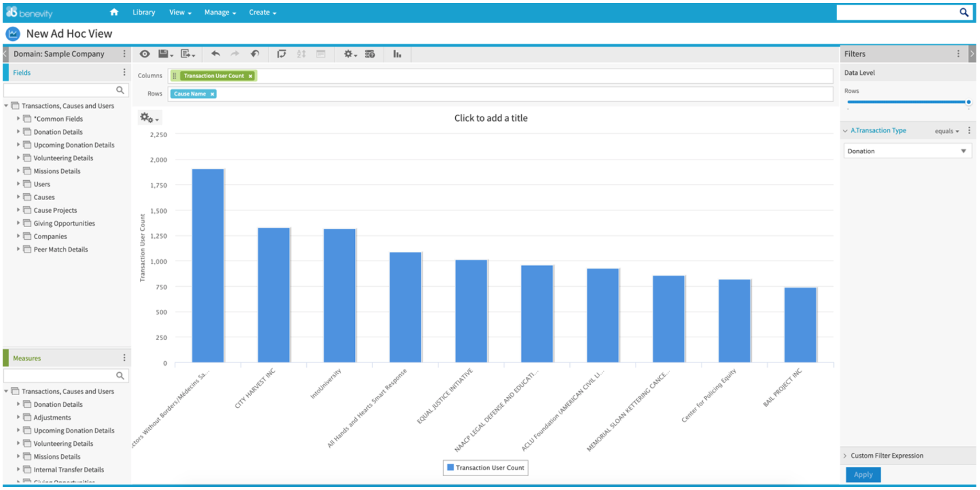Expand Causes folder
This screenshot has width=980, height=490.
click(18, 196)
